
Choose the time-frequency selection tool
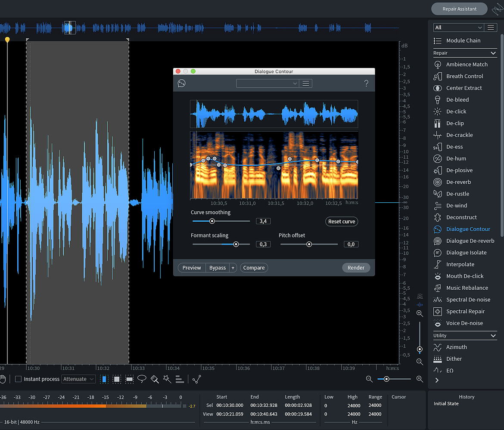(x=117, y=379)
